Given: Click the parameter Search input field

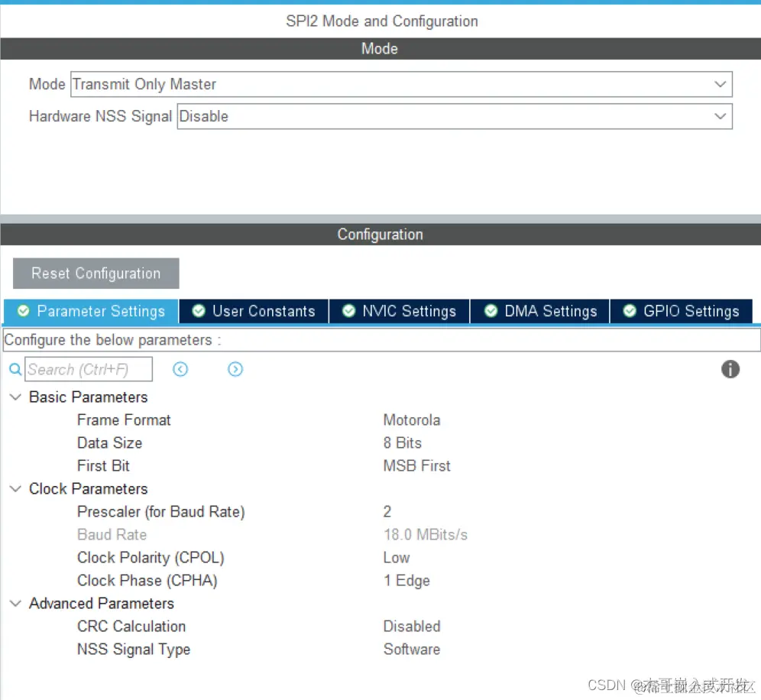Looking at the screenshot, I should (89, 369).
